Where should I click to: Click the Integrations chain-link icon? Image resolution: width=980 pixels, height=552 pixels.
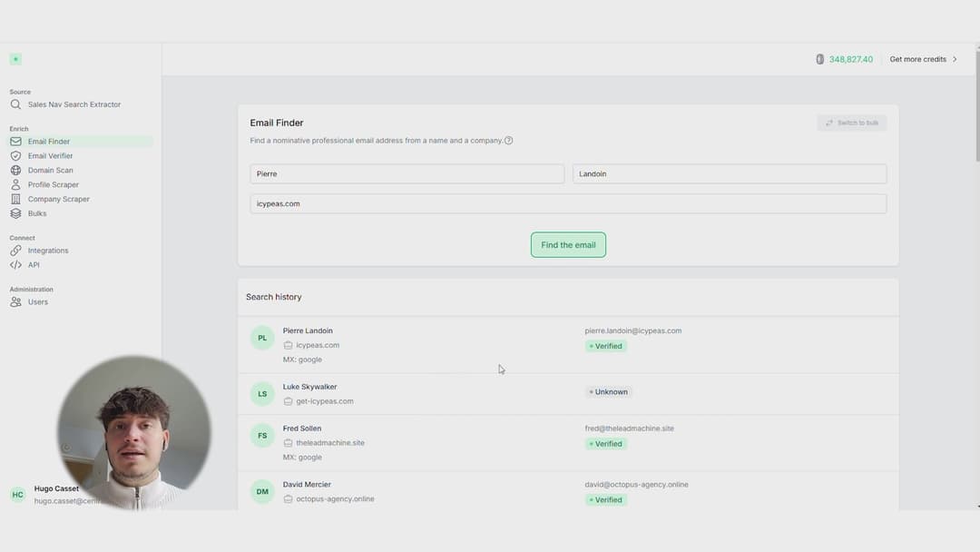tap(15, 250)
